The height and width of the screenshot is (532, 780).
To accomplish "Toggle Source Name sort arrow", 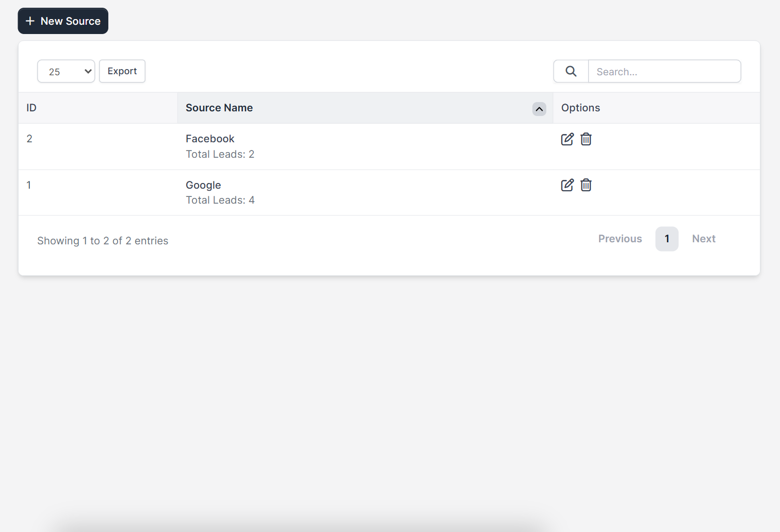I will click(539, 109).
